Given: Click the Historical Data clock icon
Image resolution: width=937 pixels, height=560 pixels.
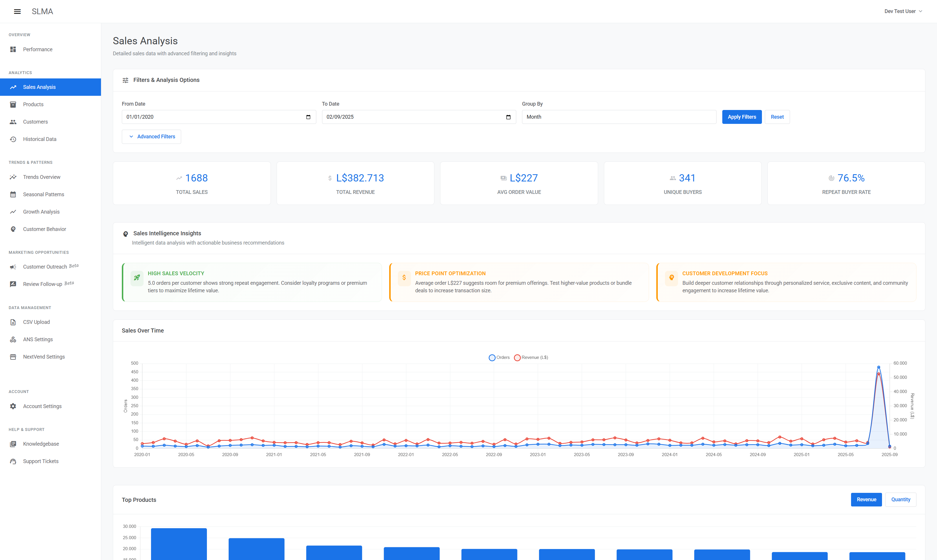Looking at the screenshot, I should click(13, 139).
